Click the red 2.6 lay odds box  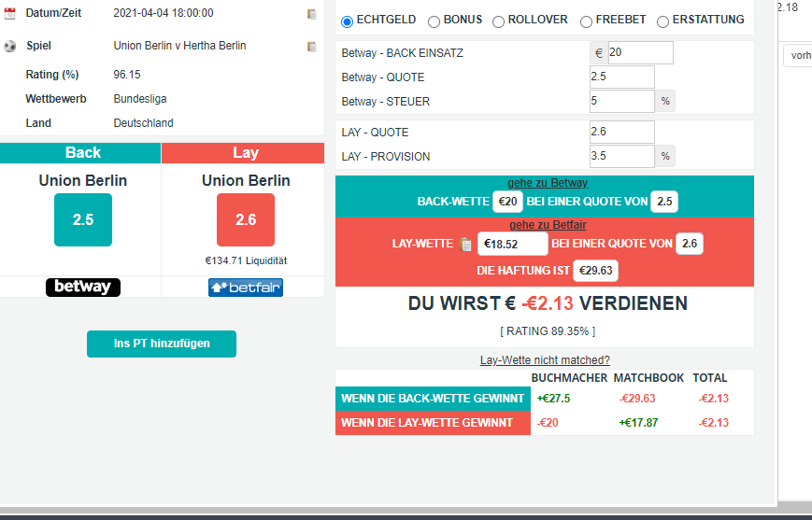point(246,220)
